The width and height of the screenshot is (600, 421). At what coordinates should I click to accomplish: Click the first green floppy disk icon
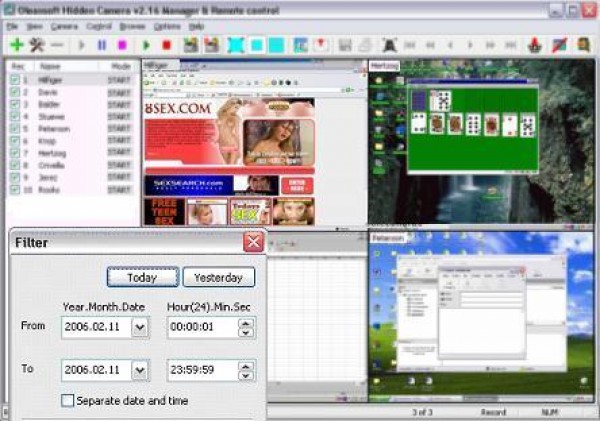click(191, 45)
